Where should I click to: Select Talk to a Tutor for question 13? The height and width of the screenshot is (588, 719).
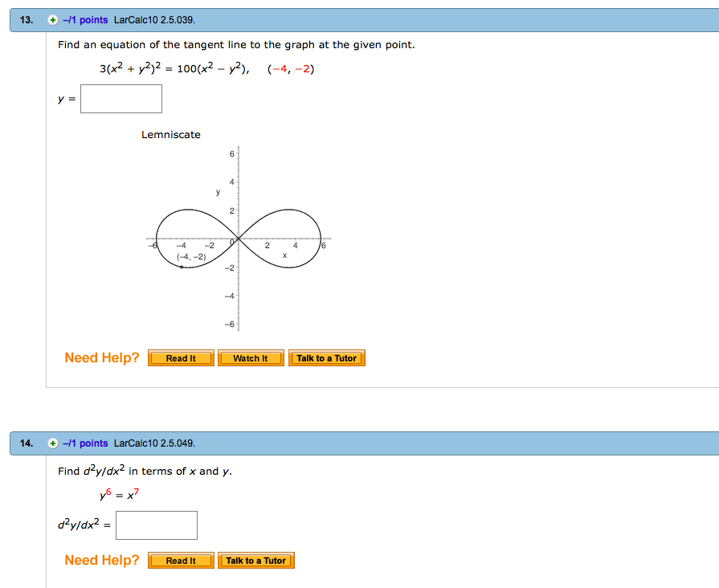[326, 358]
